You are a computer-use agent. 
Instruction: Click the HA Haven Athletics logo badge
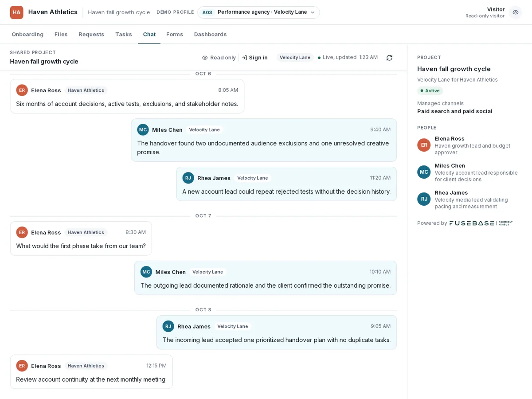(x=16, y=12)
